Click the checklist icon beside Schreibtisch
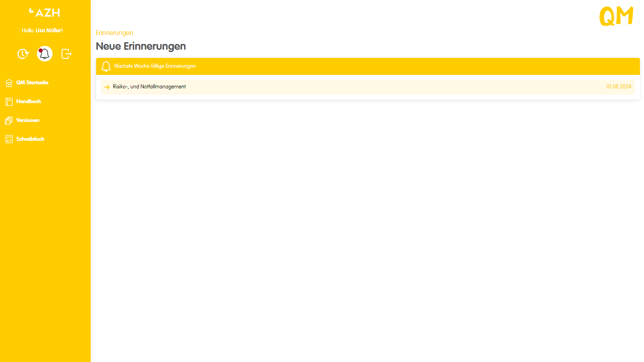 [9, 140]
